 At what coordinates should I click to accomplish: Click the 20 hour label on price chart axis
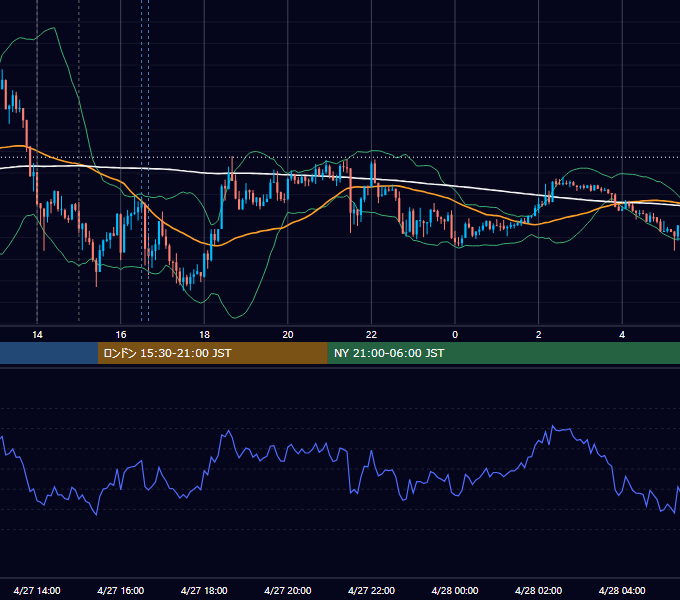pos(288,335)
